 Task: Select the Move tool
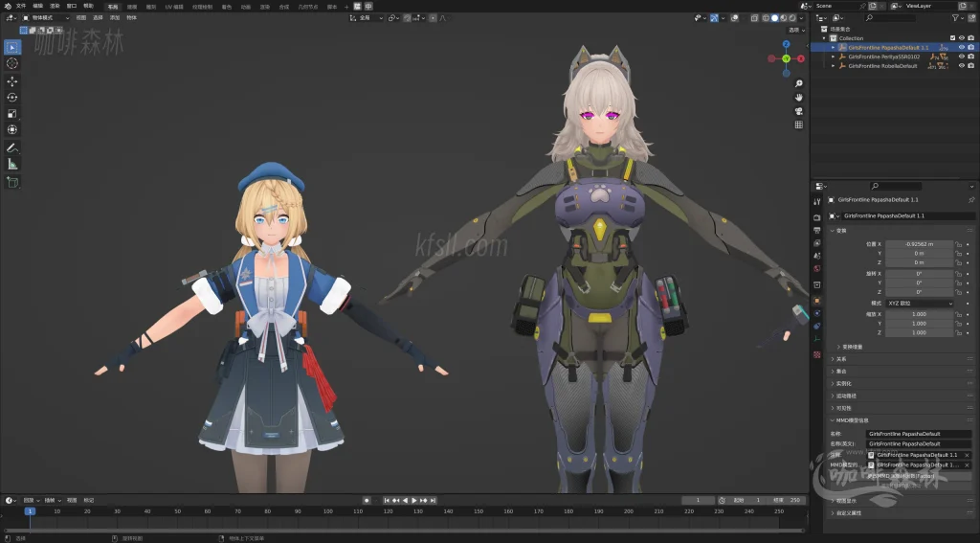click(11, 81)
